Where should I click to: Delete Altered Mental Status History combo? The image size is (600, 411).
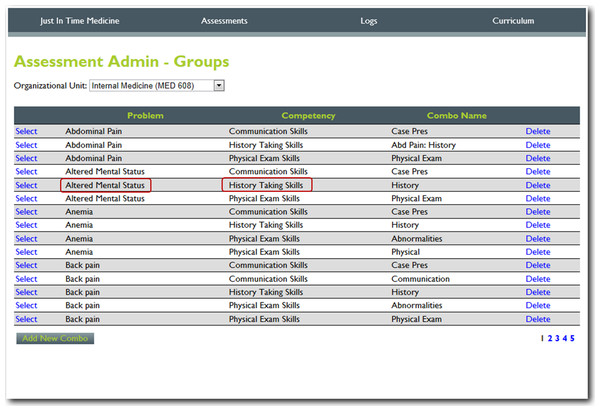[538, 185]
